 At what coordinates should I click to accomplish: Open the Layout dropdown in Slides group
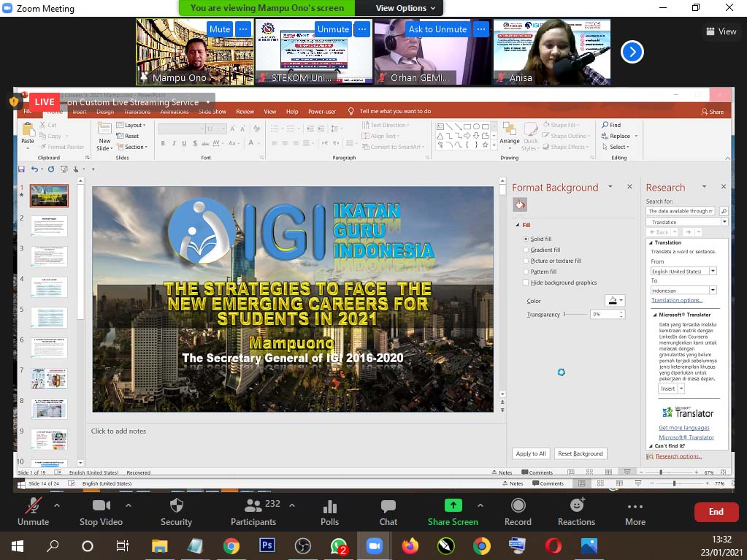pos(131,125)
